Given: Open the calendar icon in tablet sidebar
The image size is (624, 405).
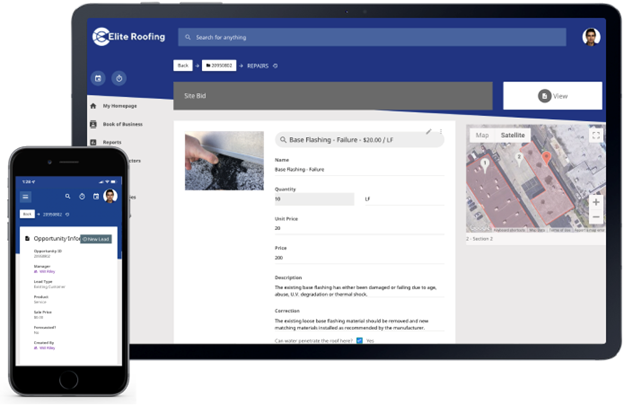Looking at the screenshot, I should coord(98,78).
